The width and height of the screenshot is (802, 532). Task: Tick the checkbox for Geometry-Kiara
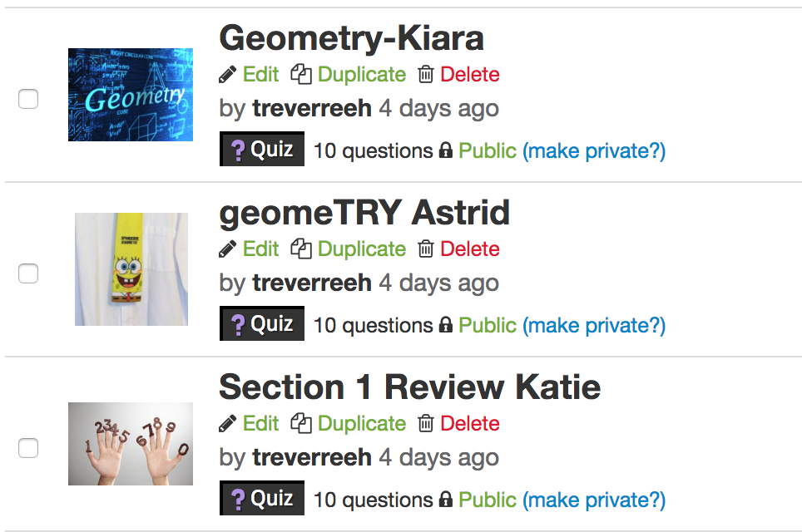[x=28, y=99]
